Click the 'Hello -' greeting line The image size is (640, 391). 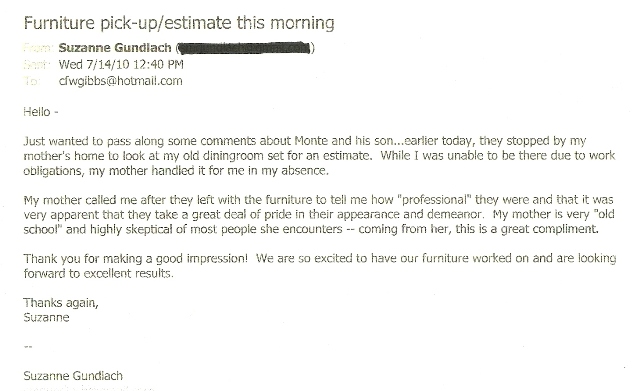[x=41, y=111]
